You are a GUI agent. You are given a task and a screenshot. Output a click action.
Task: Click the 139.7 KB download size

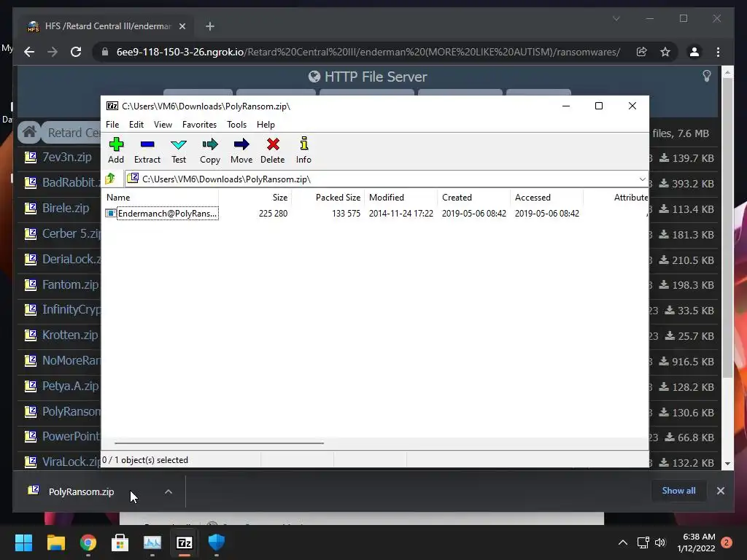[x=686, y=158]
